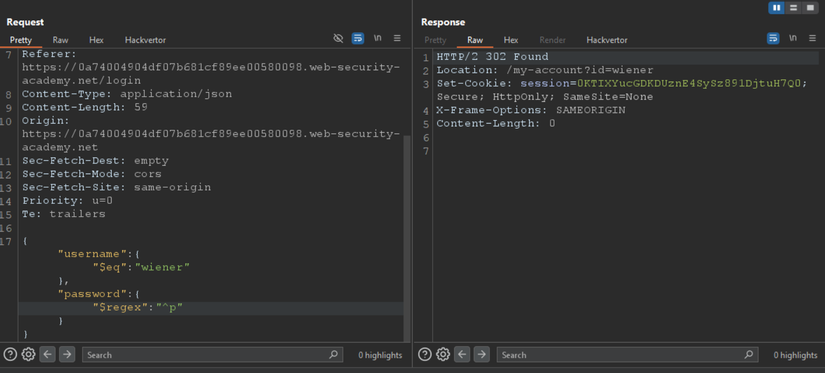Go to previous match in Response search
This screenshot has width=825, height=373.
pos(462,355)
